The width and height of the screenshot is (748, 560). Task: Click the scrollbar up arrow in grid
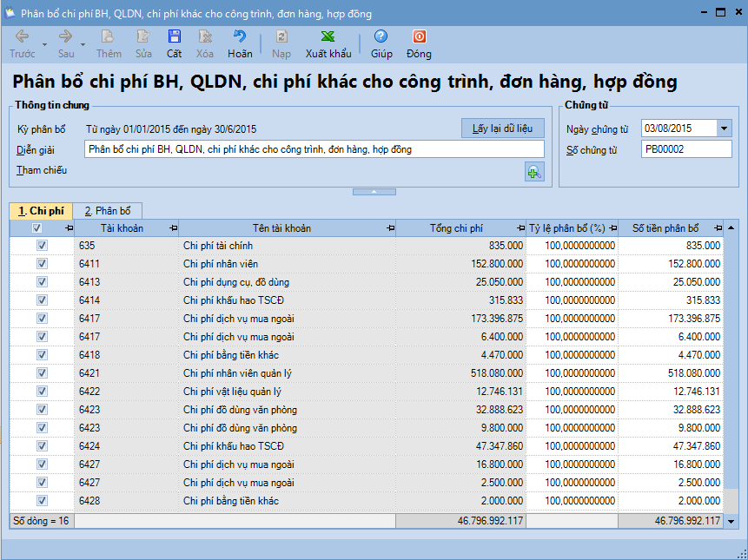(731, 228)
